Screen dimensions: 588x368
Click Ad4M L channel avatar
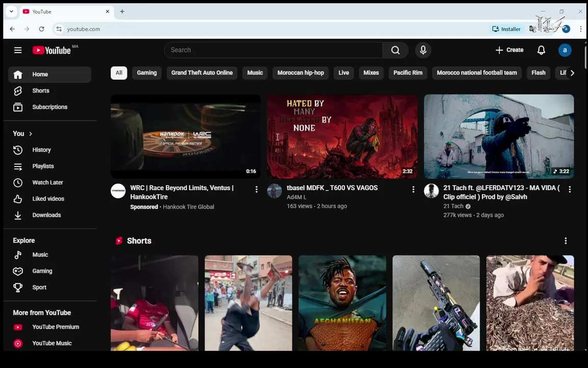275,191
